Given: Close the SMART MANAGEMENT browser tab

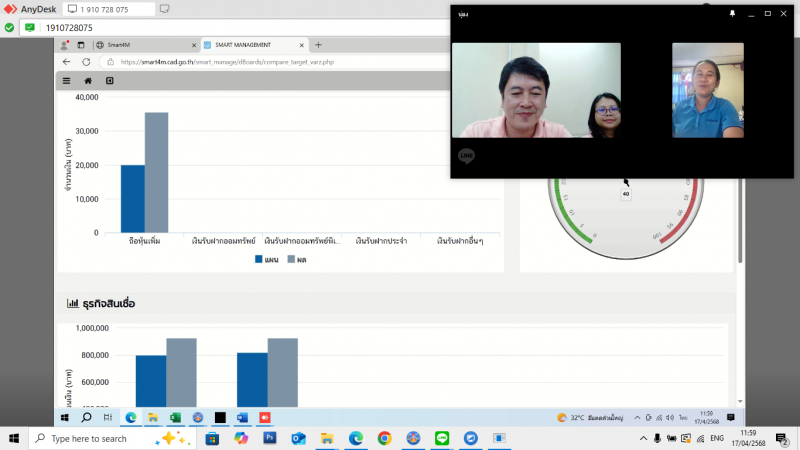Looking at the screenshot, I should 302,45.
